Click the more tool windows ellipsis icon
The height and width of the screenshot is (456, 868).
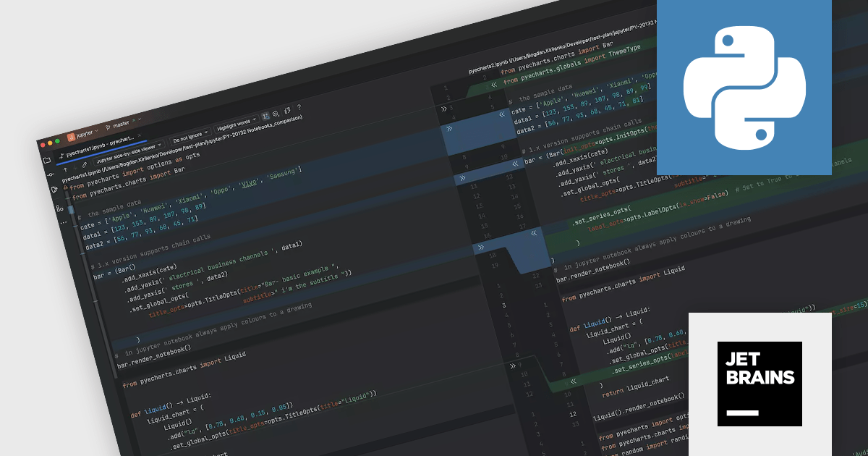[64, 224]
